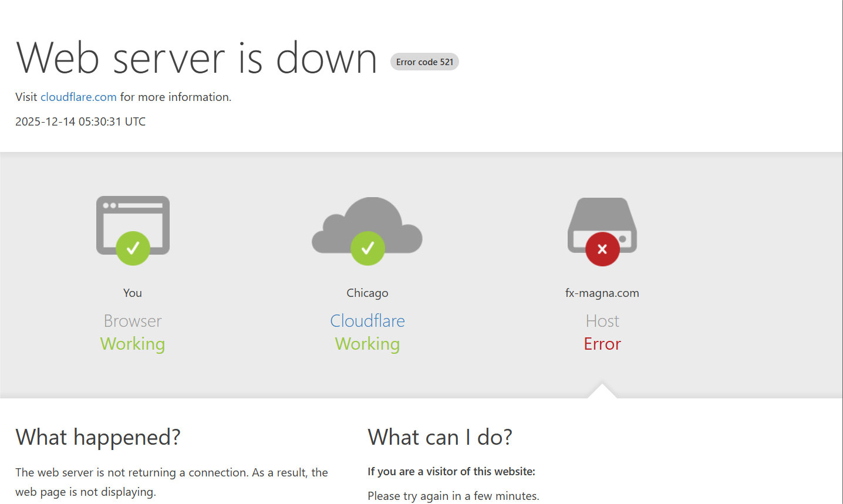Image resolution: width=843 pixels, height=504 pixels.
Task: Click the Browser label text
Action: (x=133, y=321)
